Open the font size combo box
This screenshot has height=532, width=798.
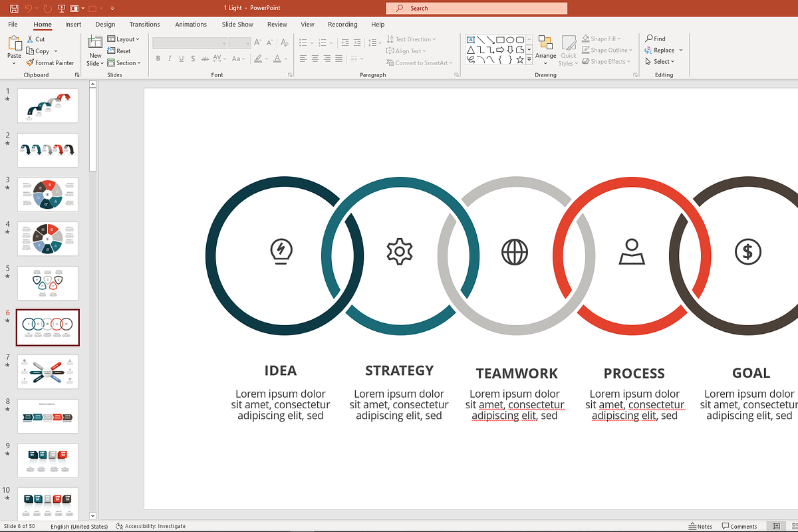click(x=239, y=43)
